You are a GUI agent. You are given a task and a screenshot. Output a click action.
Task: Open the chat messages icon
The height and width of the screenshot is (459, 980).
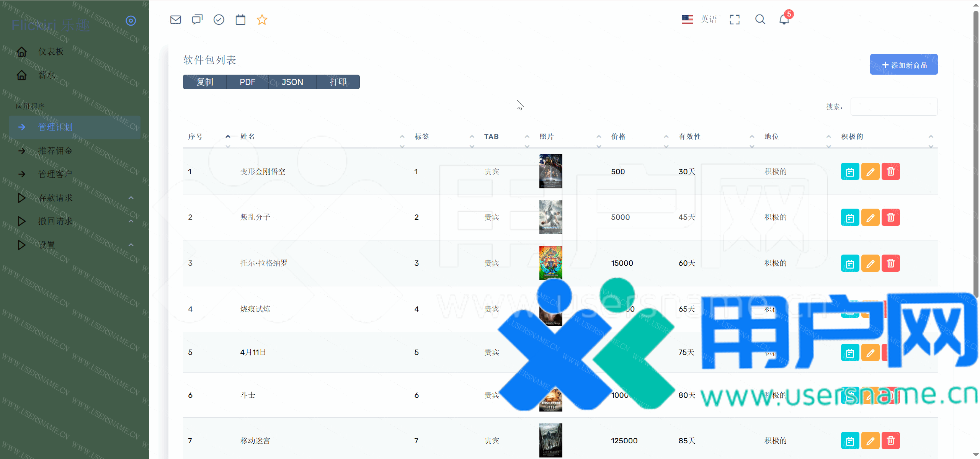point(197,20)
